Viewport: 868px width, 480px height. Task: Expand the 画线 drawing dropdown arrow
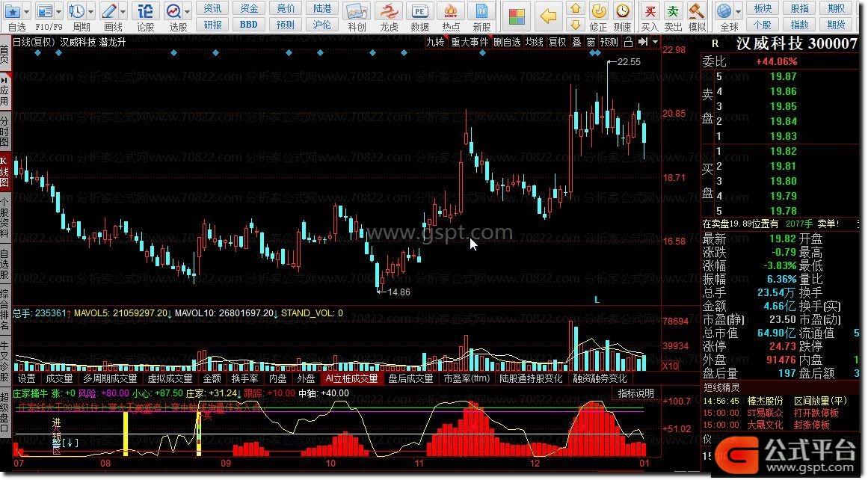(123, 11)
